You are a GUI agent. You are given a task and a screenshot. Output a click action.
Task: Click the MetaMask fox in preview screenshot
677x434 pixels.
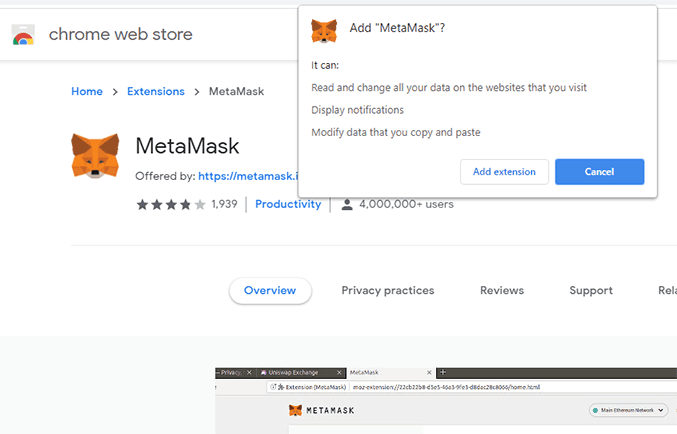pyautogui.click(x=295, y=411)
